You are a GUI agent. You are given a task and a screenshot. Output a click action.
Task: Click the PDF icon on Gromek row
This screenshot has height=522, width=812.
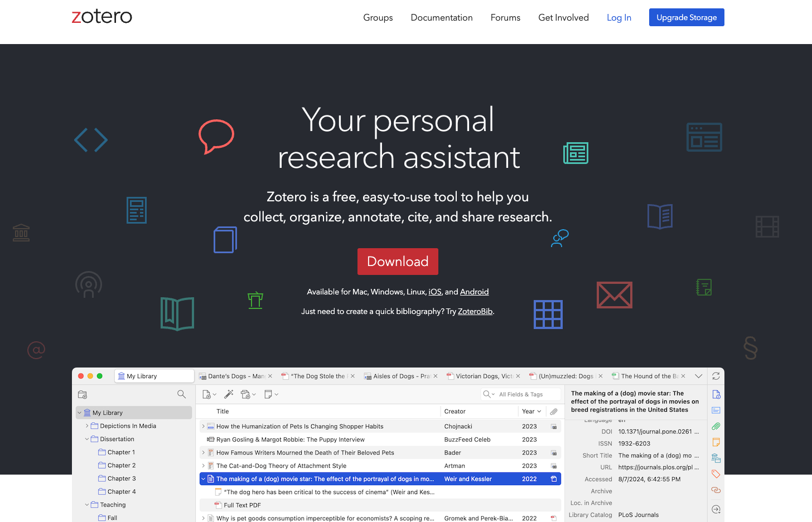point(554,519)
